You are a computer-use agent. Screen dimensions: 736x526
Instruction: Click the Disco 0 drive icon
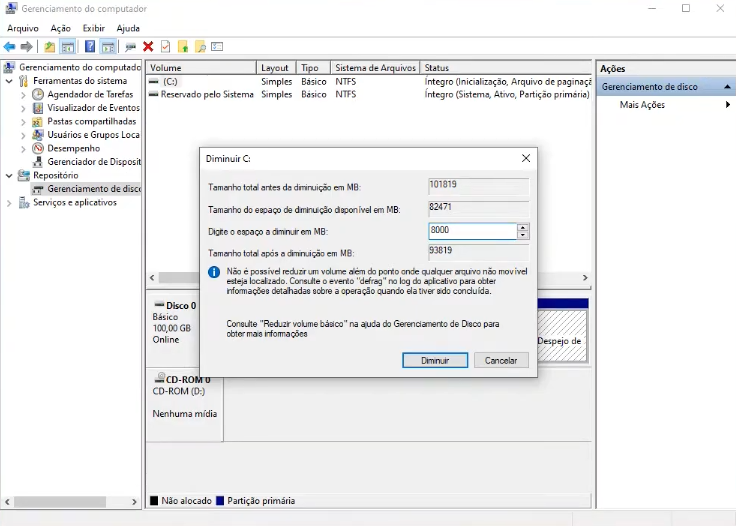tap(159, 305)
